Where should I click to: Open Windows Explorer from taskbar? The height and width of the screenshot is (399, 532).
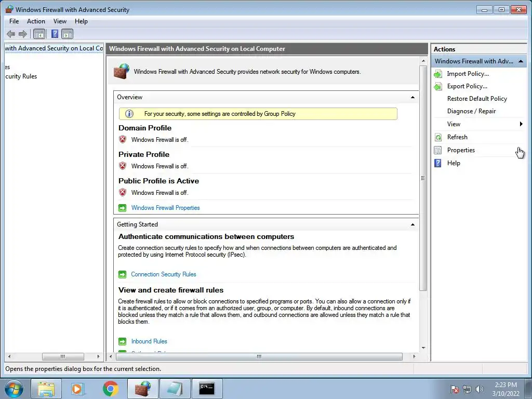click(46, 389)
